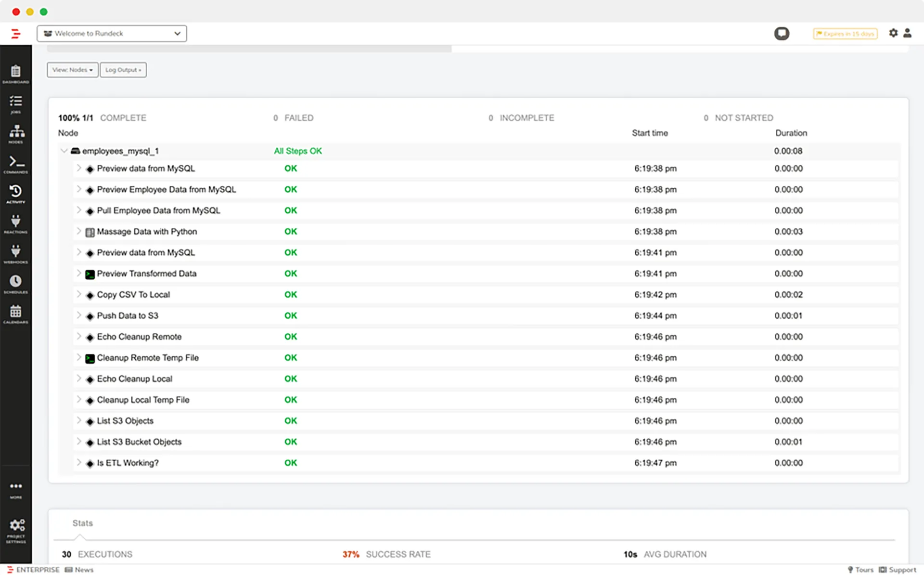Image resolution: width=924 pixels, height=575 pixels.
Task: Expand the Massage Data with Python step
Action: click(79, 231)
